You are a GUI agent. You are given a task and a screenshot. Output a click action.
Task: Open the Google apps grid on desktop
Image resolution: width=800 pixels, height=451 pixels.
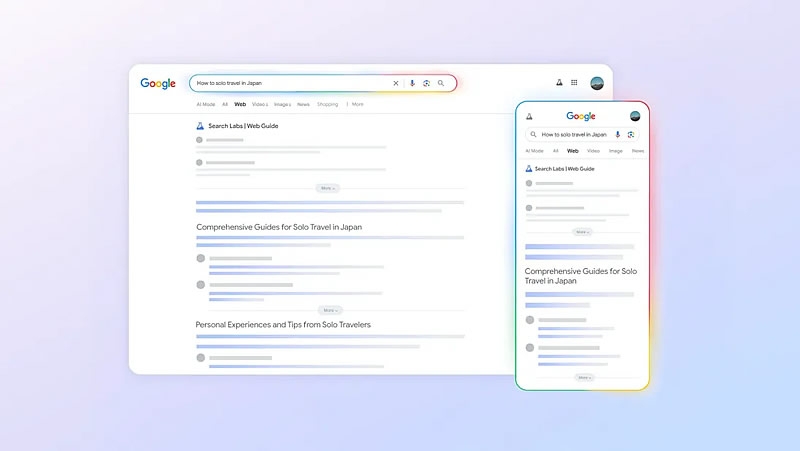tap(574, 82)
